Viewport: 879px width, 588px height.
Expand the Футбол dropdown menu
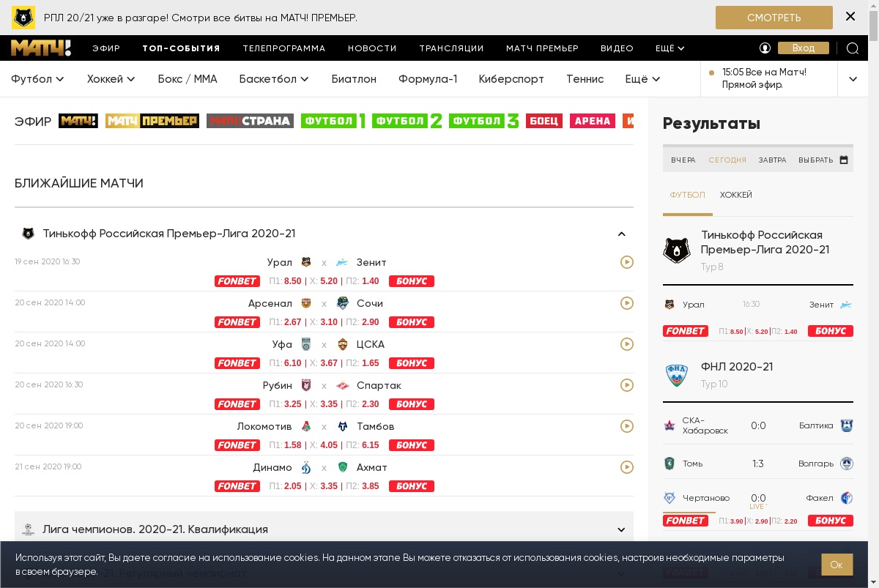[37, 79]
